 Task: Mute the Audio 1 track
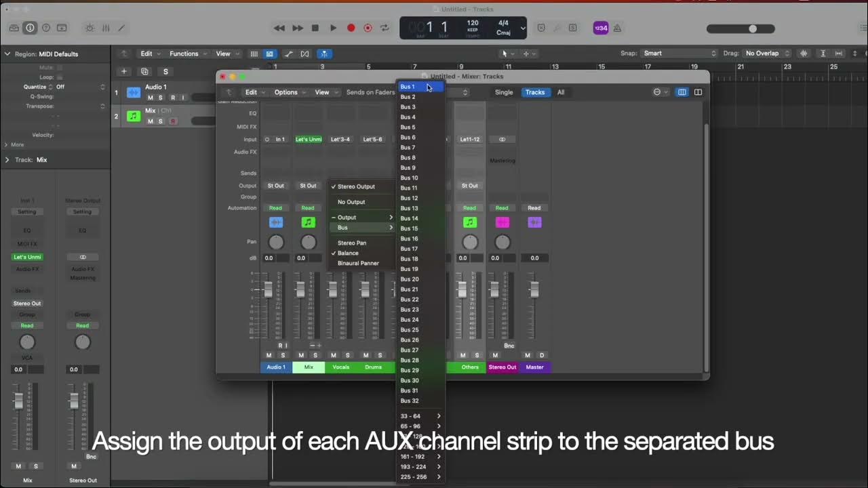[x=151, y=98]
